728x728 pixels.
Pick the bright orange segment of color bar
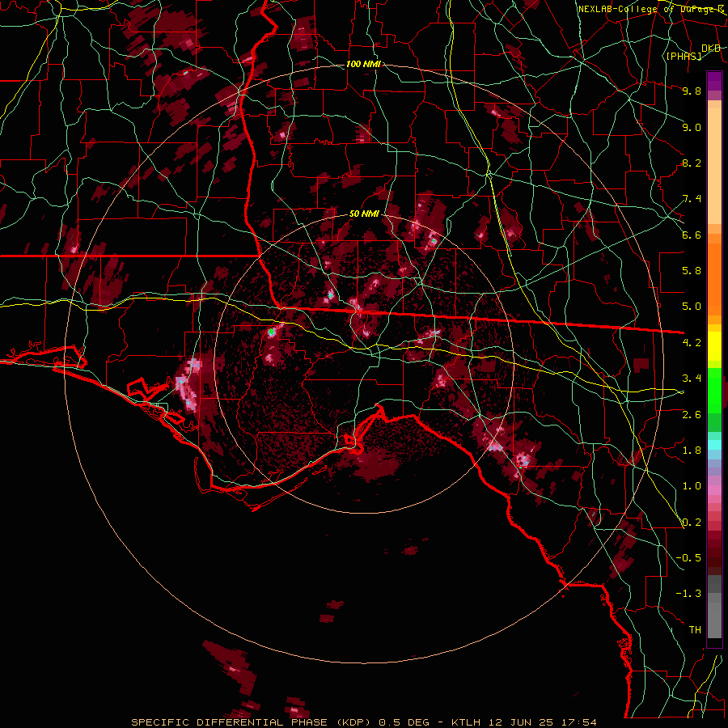tap(714, 280)
